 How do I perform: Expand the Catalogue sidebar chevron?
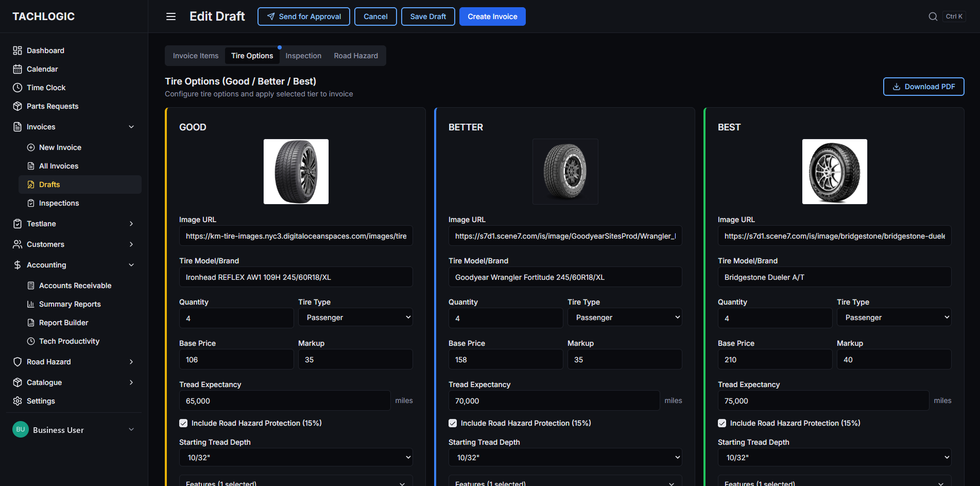[x=131, y=382]
